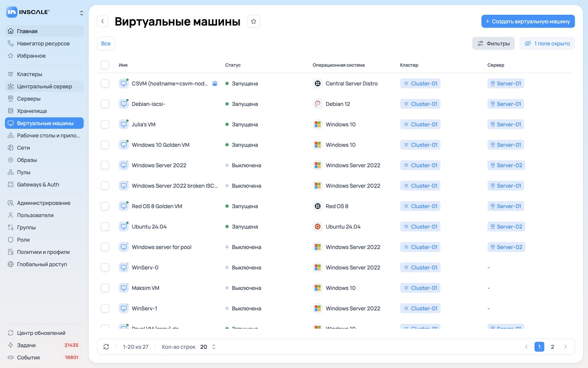This screenshot has width=588, height=368.
Task: Open Пользователи in the sidebar
Action: click(x=45, y=215)
